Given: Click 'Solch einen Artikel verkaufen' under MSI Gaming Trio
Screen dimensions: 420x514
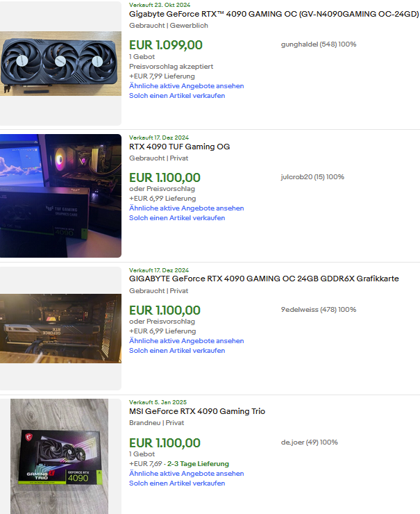Looking at the screenshot, I should [x=177, y=483].
